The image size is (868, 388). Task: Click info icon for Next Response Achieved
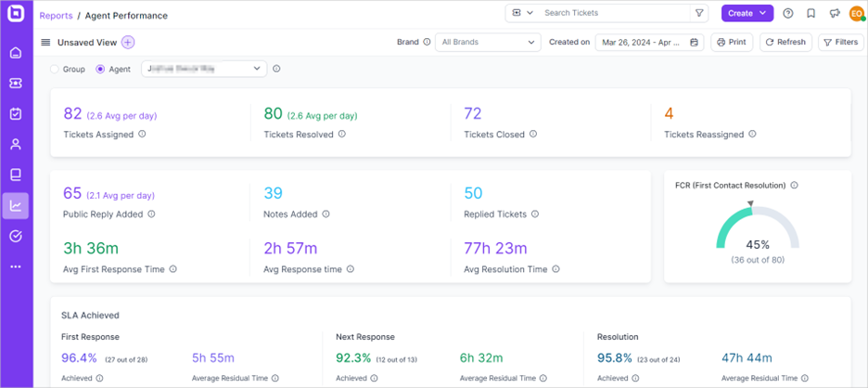coord(375,378)
